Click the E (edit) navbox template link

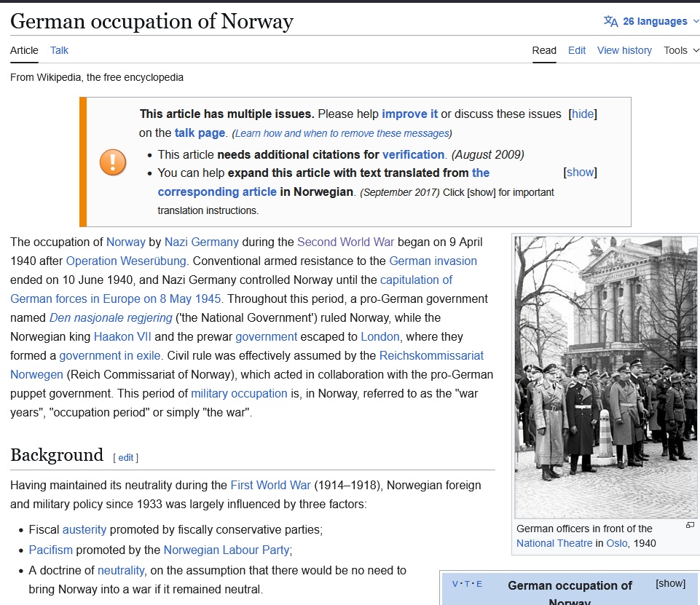coord(479,584)
